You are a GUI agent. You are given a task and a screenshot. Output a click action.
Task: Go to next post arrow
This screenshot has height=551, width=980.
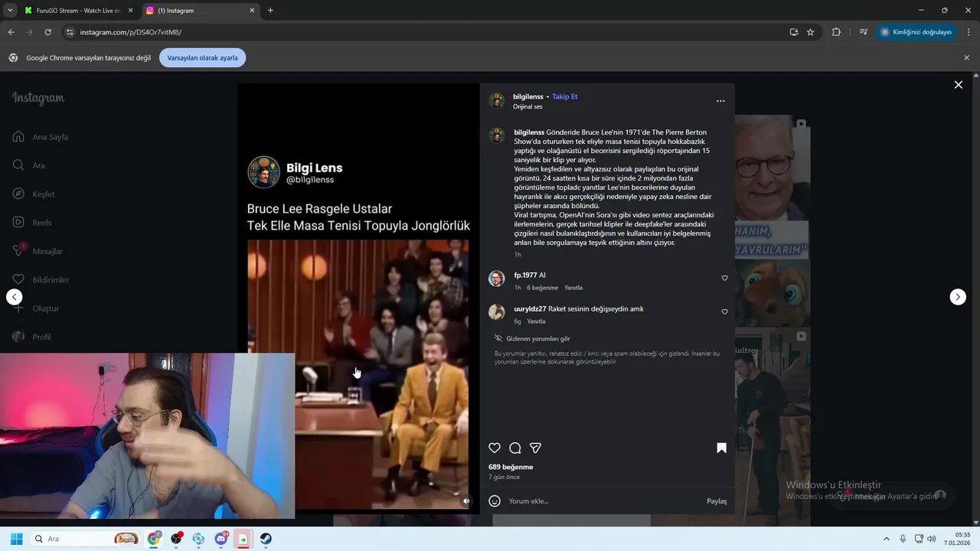click(958, 297)
